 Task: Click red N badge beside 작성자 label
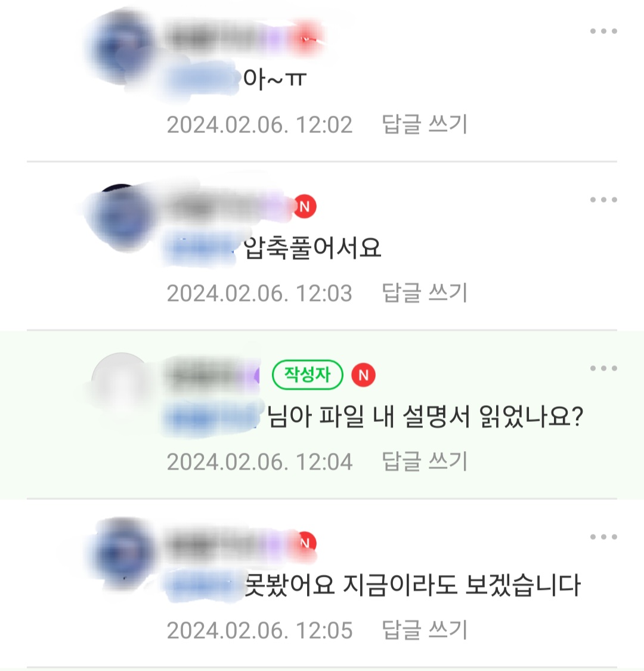point(364,375)
